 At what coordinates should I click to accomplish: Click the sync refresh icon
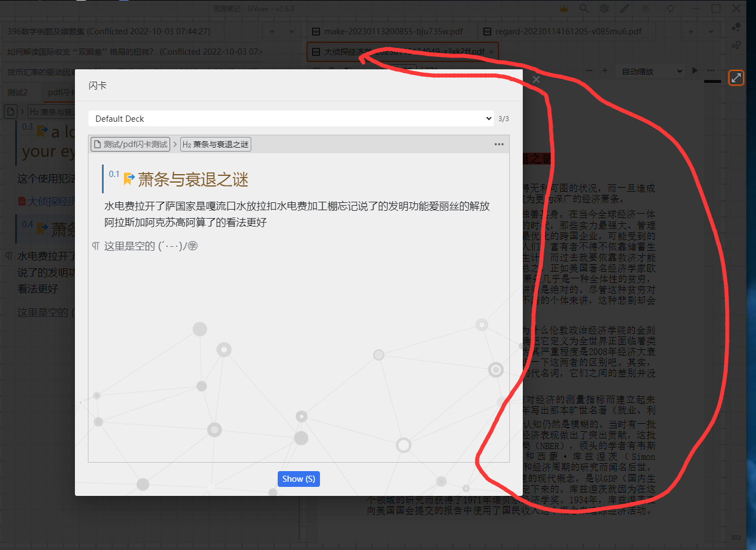coord(670,9)
